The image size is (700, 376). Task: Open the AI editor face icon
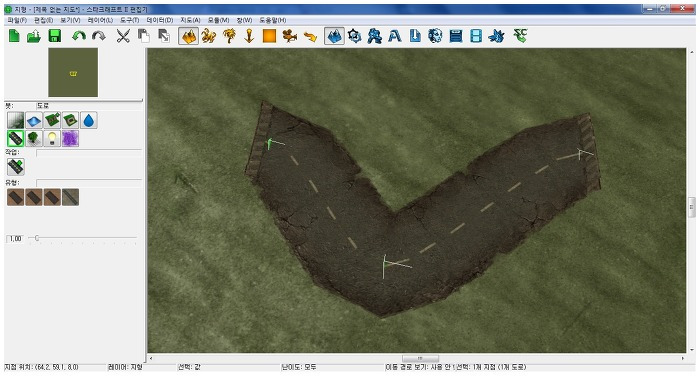coord(435,36)
